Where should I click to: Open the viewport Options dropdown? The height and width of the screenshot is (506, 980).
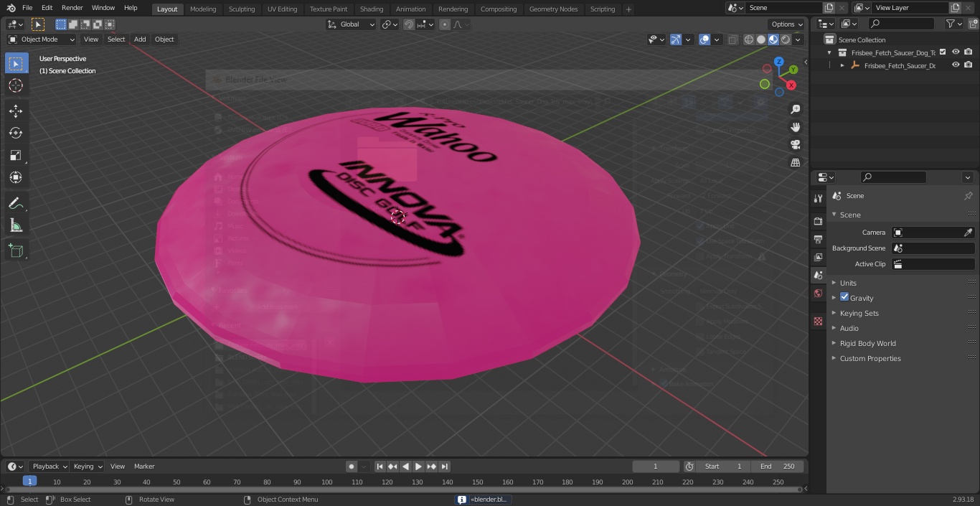[x=787, y=24]
